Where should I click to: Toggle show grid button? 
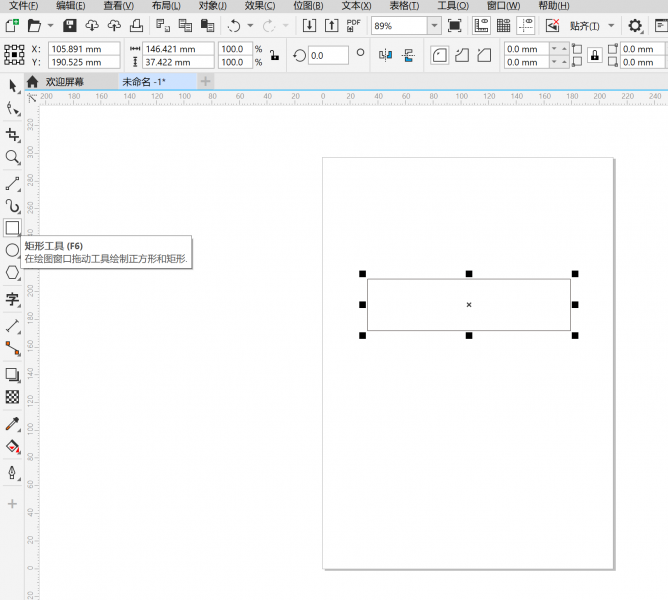(504, 26)
